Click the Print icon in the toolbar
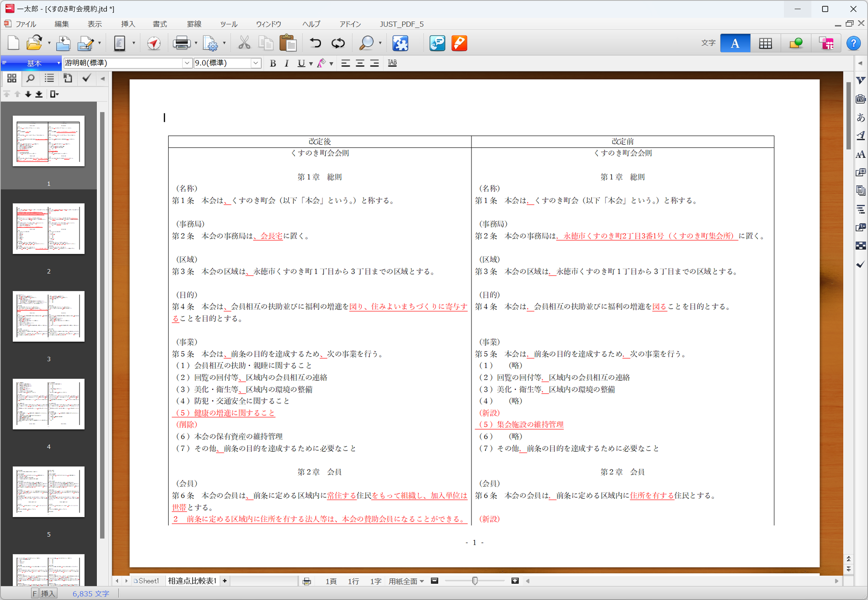This screenshot has width=868, height=600. (182, 43)
